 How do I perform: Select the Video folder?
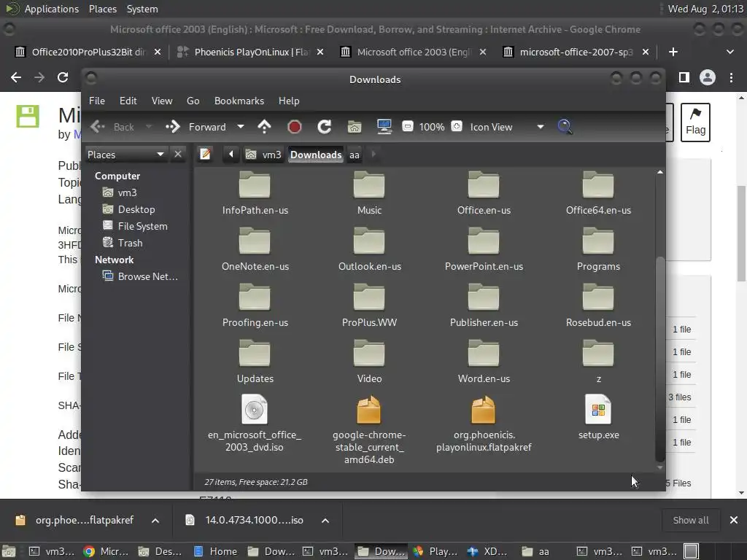pyautogui.click(x=369, y=362)
